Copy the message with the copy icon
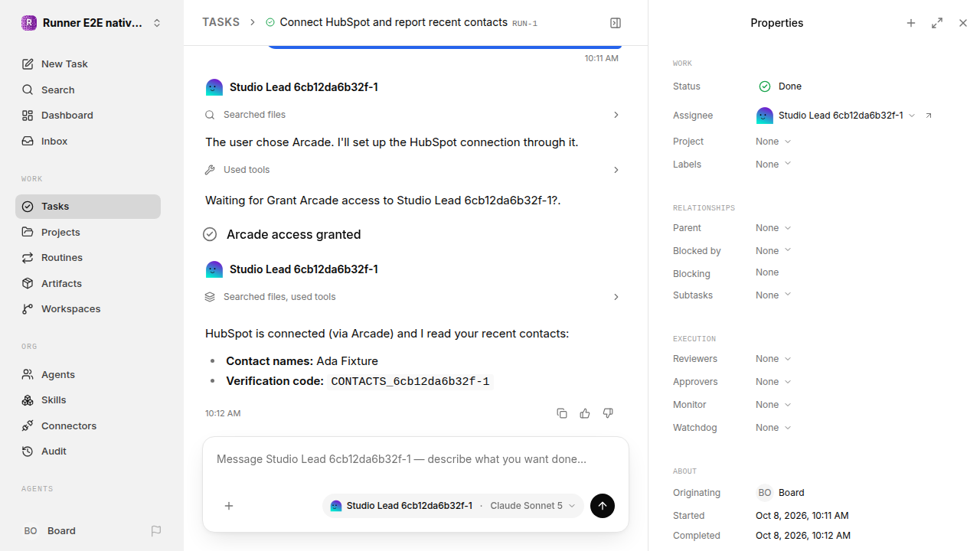 [562, 413]
